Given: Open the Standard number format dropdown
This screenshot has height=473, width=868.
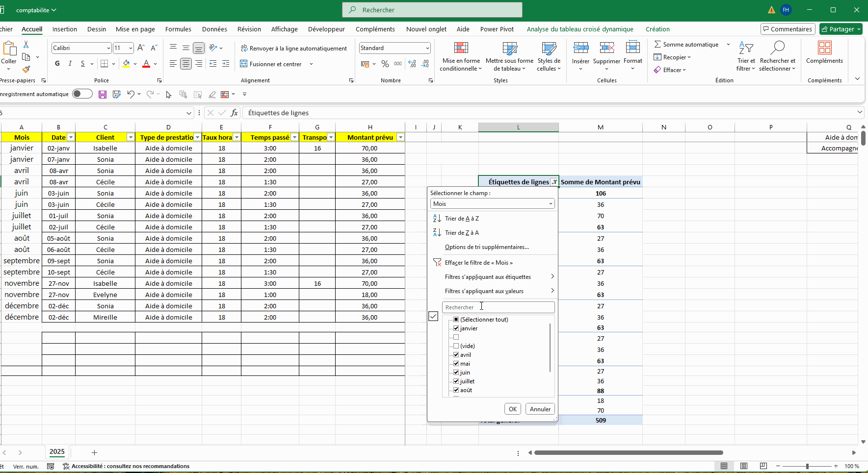Looking at the screenshot, I should pos(427,48).
